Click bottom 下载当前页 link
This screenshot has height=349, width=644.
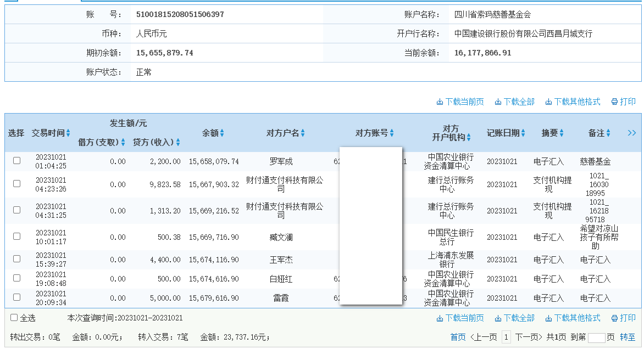(460, 318)
